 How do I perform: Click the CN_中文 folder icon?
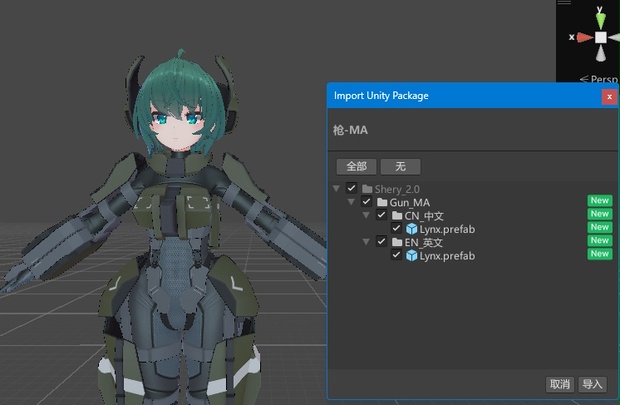tap(397, 216)
